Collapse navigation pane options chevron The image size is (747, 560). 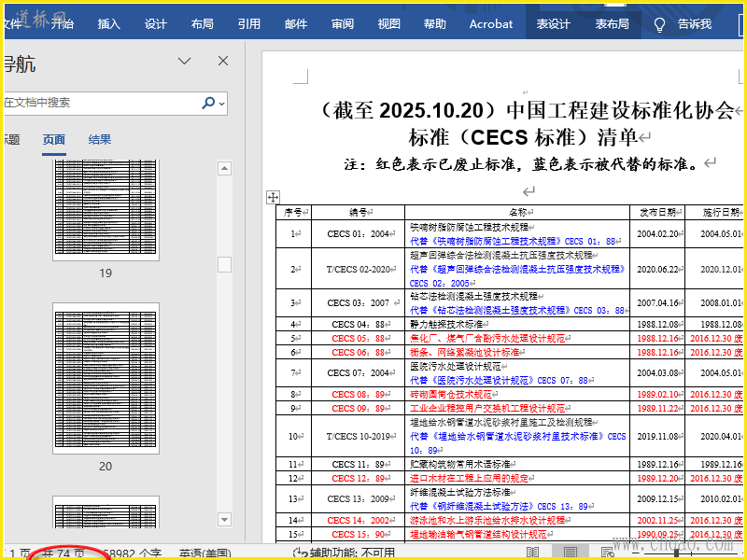[184, 61]
